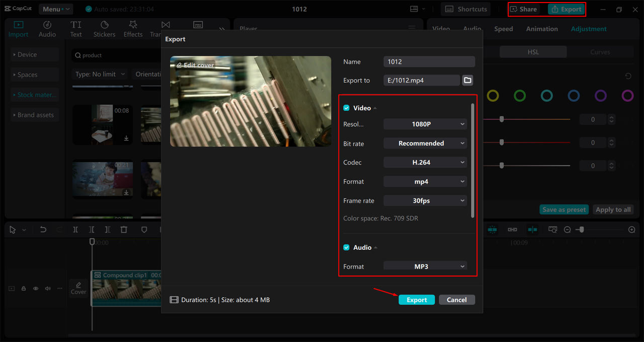Screen dimensions: 644x342
Task: Open the Animation tab
Action: [x=542, y=29]
